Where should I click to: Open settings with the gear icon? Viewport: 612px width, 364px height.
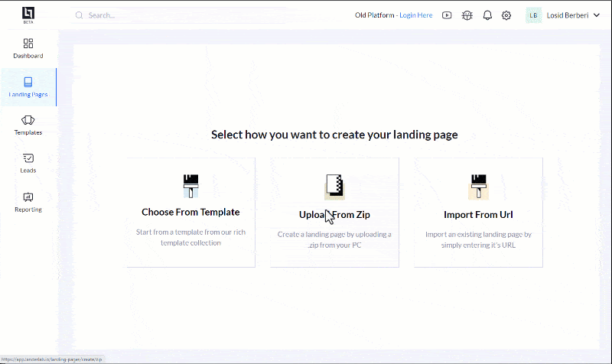pyautogui.click(x=506, y=15)
